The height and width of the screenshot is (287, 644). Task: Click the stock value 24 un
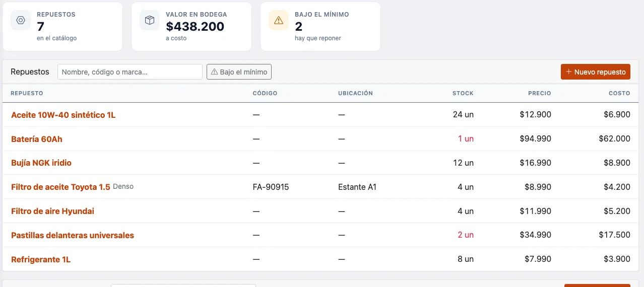click(x=463, y=114)
